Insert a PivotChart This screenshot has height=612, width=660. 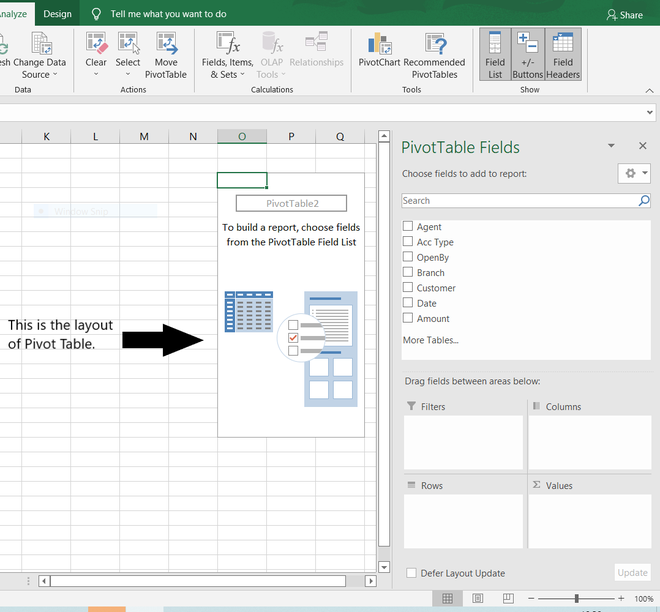[x=379, y=49]
